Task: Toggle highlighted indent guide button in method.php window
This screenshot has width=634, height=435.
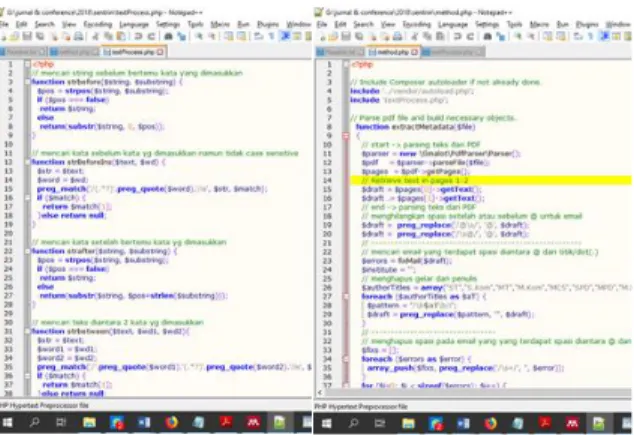Action: [x=604, y=37]
